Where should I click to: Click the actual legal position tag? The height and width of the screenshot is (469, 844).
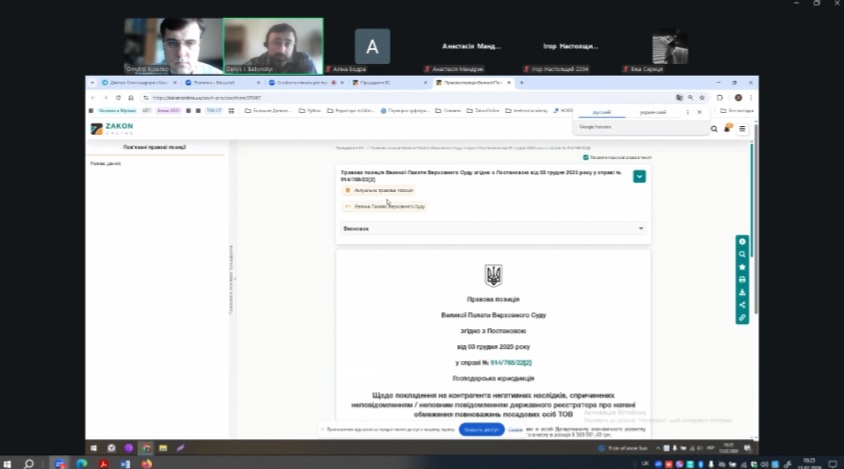(379, 190)
